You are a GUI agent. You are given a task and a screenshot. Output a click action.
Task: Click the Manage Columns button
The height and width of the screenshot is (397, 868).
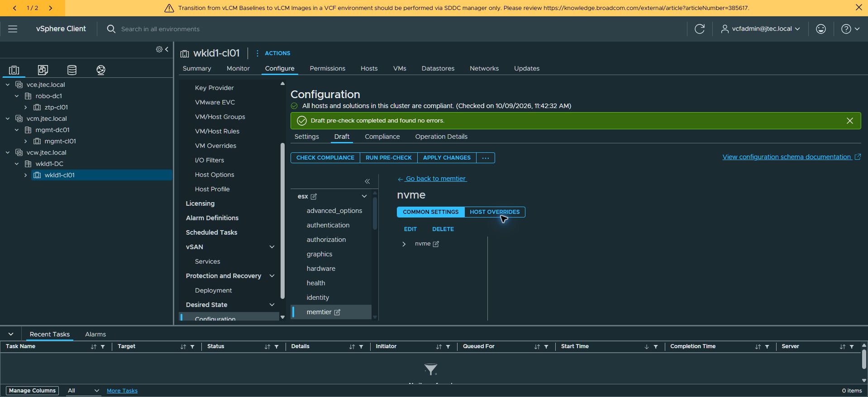coord(32,391)
